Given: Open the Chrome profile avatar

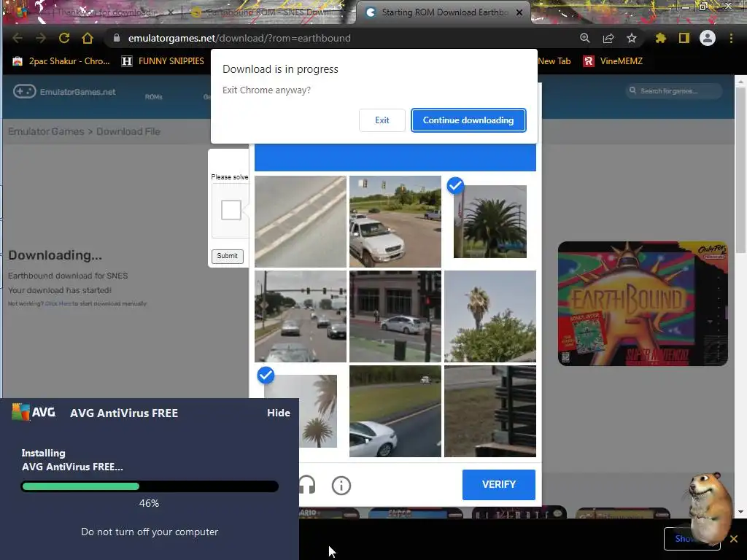Looking at the screenshot, I should [708, 38].
